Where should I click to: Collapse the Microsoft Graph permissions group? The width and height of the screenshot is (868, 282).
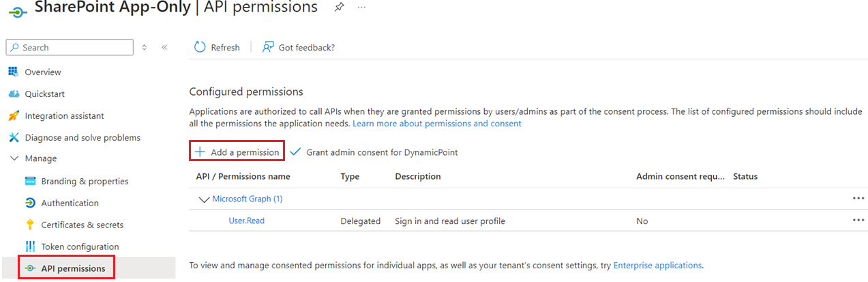pos(203,199)
